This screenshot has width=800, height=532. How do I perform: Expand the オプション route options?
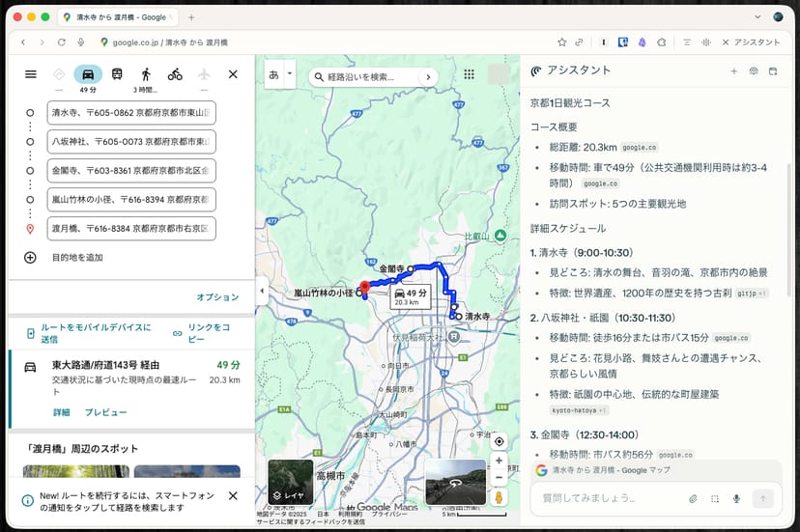217,297
